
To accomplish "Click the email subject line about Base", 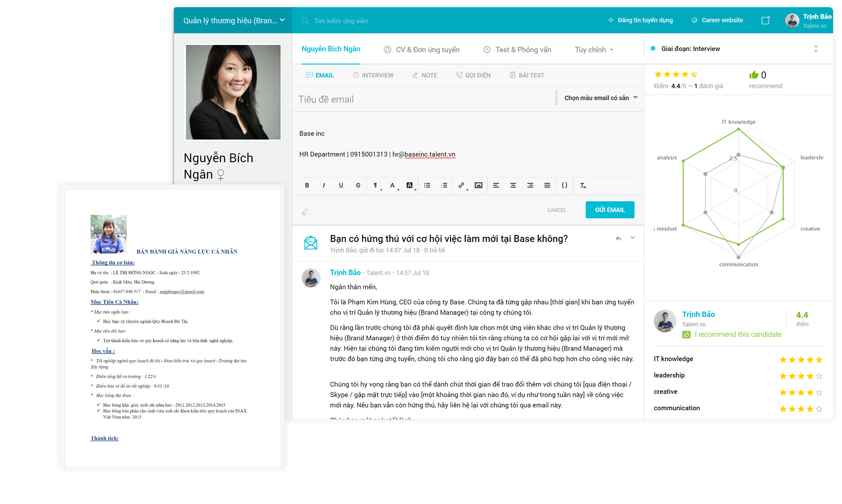I will pyautogui.click(x=449, y=239).
